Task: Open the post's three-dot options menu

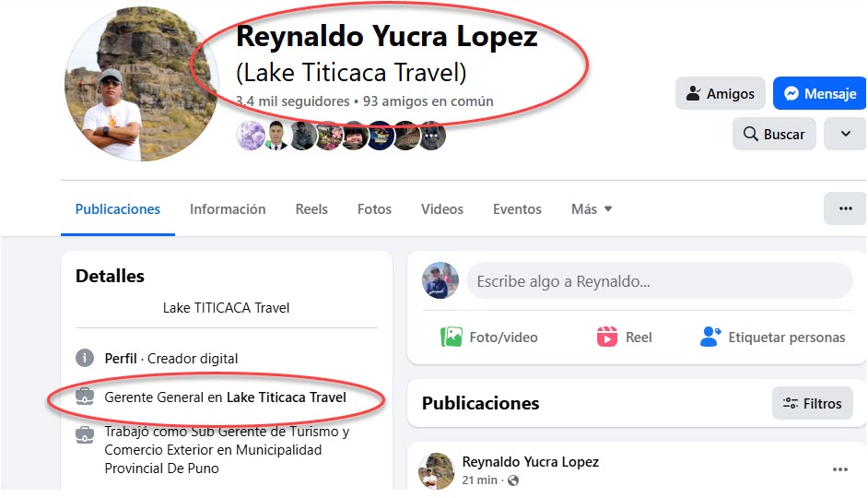Action: [839, 469]
